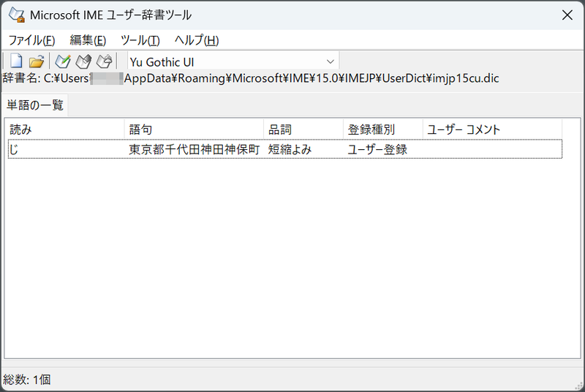The image size is (585, 392).
Task: Click the ユーザー コメント column header
Action: (492, 129)
